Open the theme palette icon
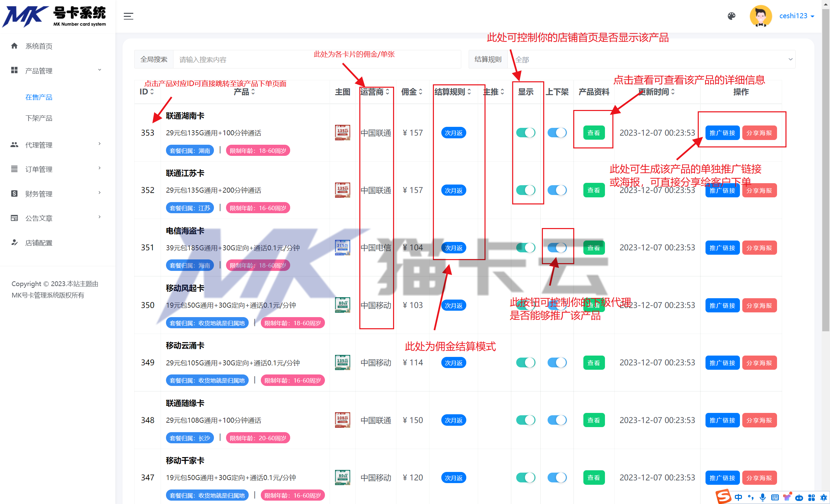This screenshot has height=504, width=830. tap(731, 16)
